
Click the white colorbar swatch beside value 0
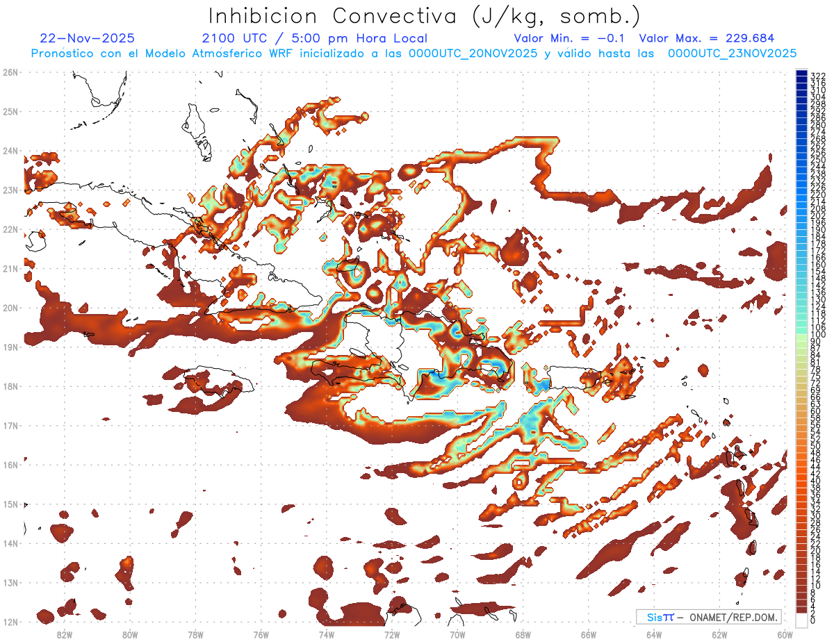[802, 620]
